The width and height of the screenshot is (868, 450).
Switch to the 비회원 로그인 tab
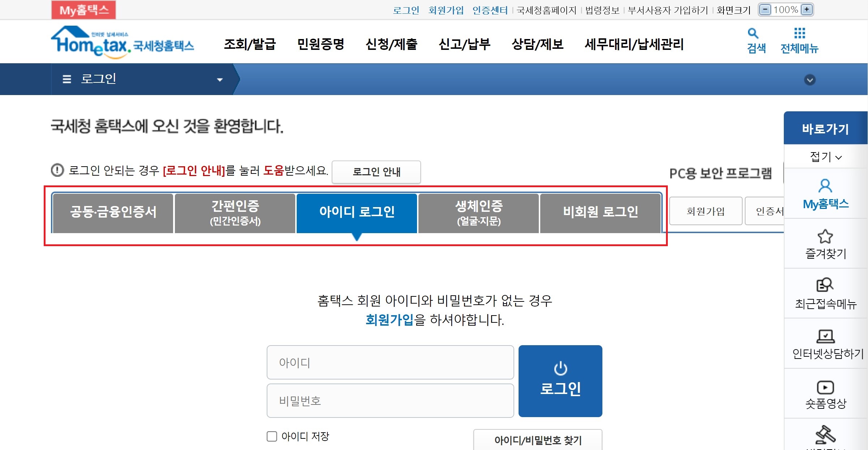coord(601,212)
